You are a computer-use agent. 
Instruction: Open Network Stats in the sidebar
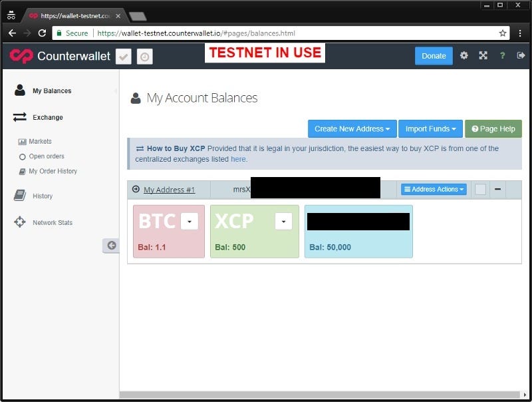coord(53,222)
